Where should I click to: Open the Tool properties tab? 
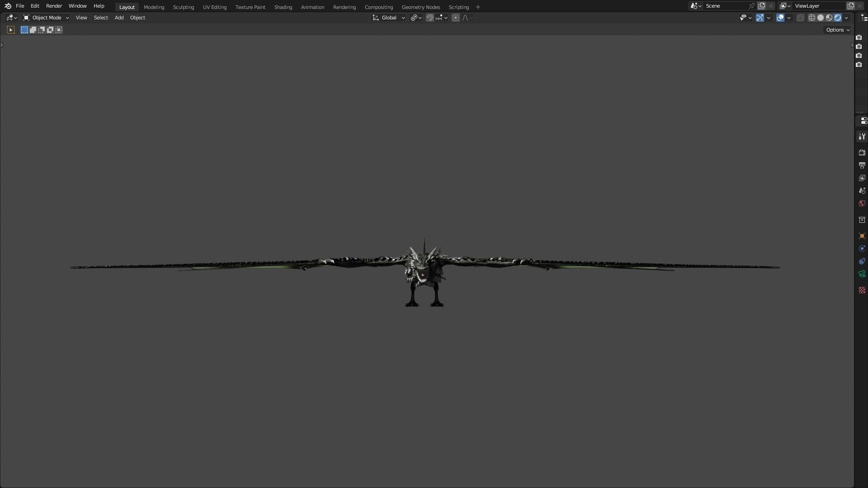coord(862,136)
